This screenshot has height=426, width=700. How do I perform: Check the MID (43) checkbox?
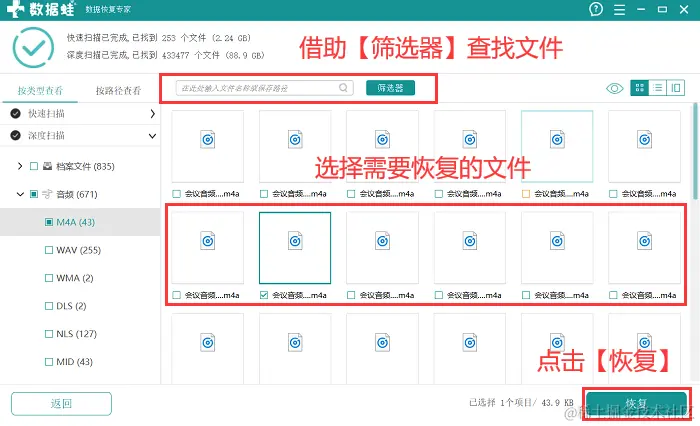(49, 362)
